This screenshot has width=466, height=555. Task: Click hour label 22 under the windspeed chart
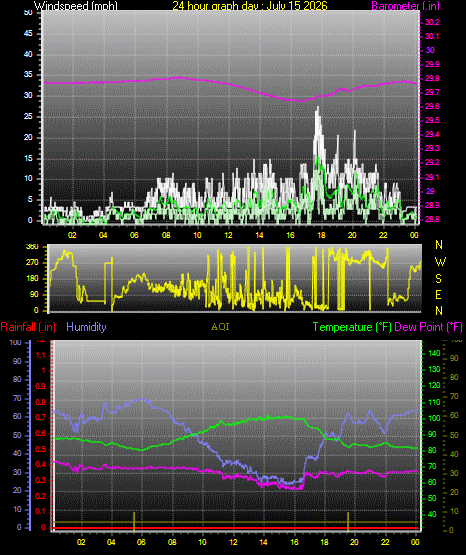[x=383, y=235]
